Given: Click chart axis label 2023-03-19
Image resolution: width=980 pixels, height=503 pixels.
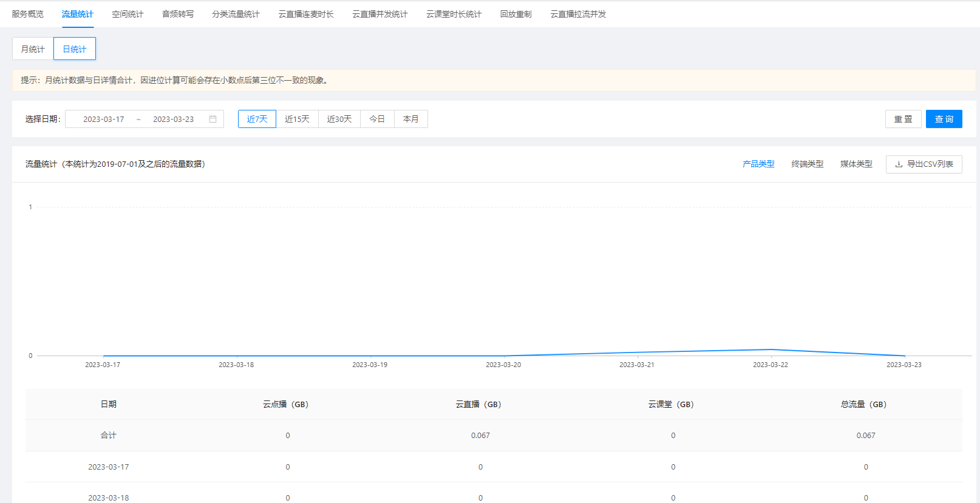Looking at the screenshot, I should (370, 365).
